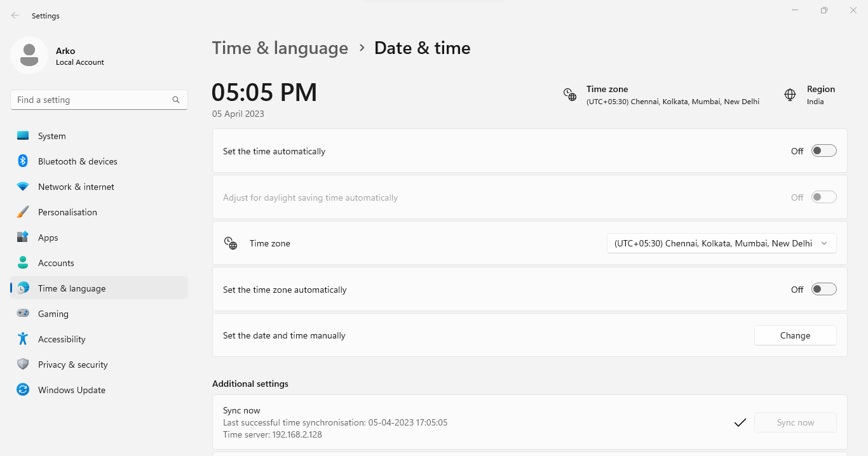868x456 pixels.
Task: Click header time zone Chennai, Kolkata text
Action: point(673,102)
